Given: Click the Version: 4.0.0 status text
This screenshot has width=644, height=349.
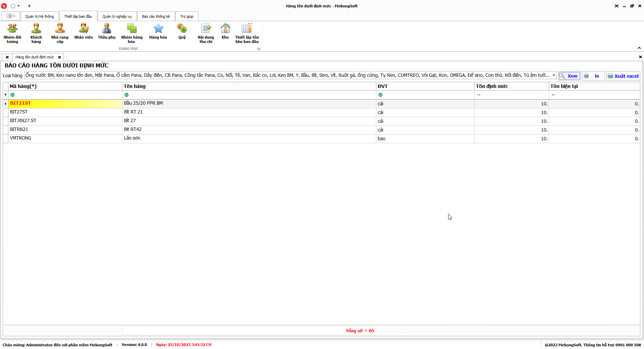Looking at the screenshot, I should (x=134, y=345).
